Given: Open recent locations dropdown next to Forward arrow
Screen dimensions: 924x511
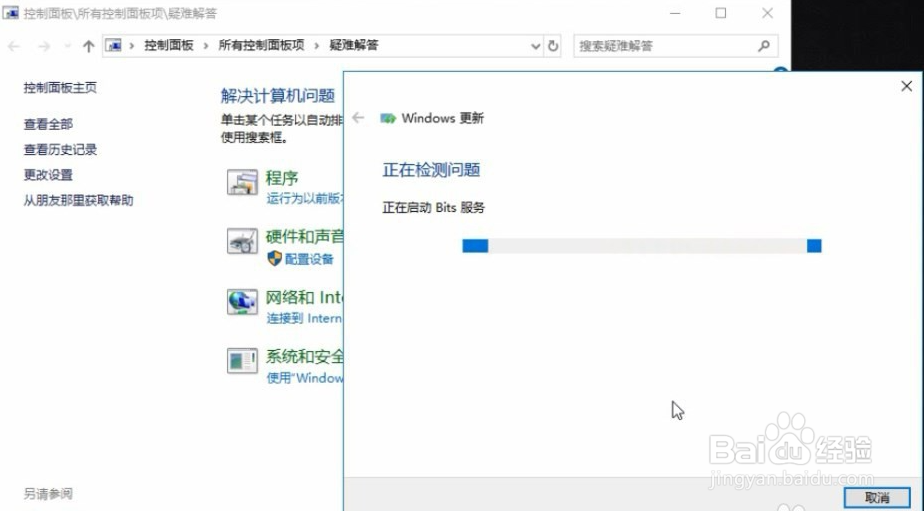Looking at the screenshot, I should 67,46.
